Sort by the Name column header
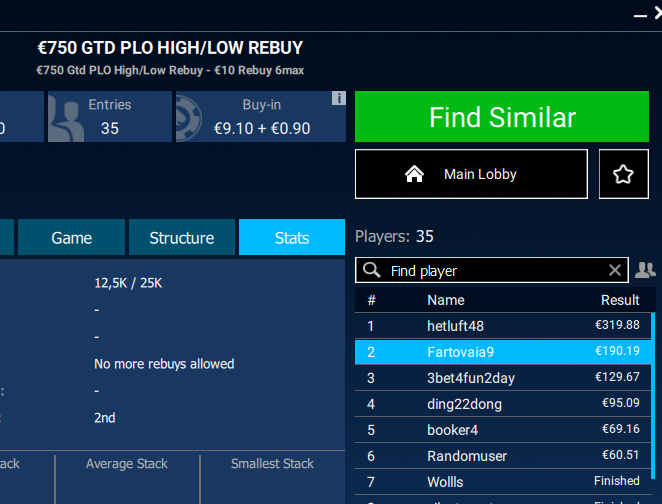The height and width of the screenshot is (504, 662). click(x=445, y=300)
